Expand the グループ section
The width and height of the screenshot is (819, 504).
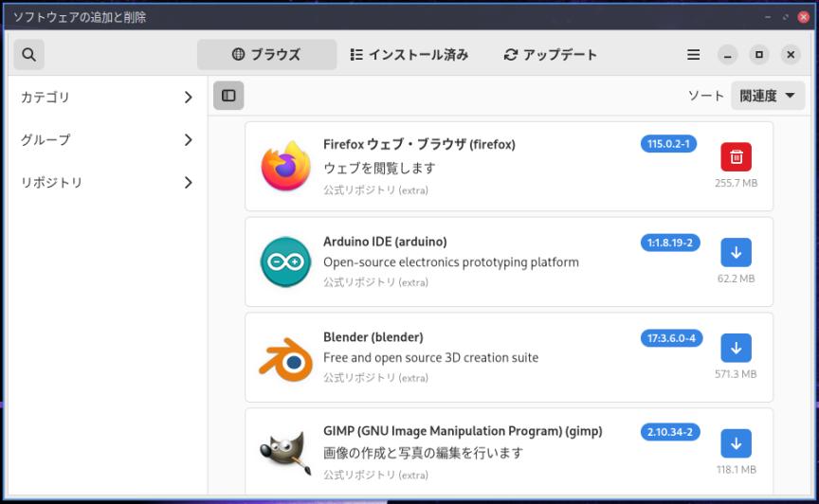click(x=107, y=140)
